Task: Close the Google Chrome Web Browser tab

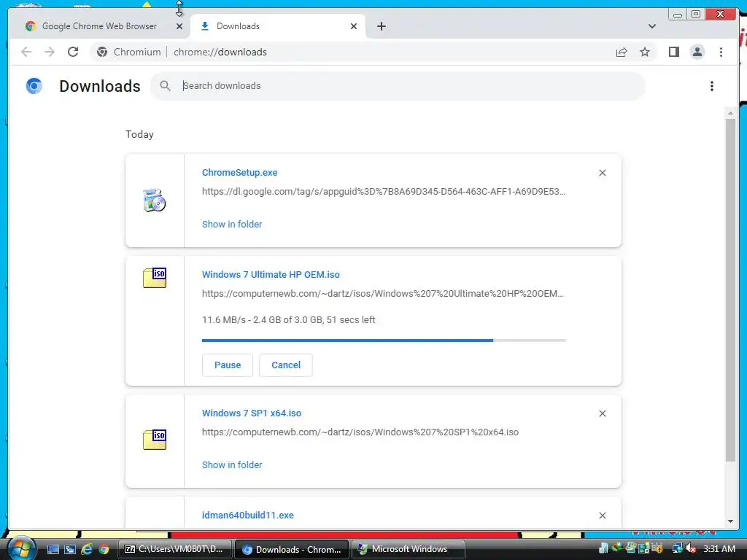Action: click(x=179, y=27)
